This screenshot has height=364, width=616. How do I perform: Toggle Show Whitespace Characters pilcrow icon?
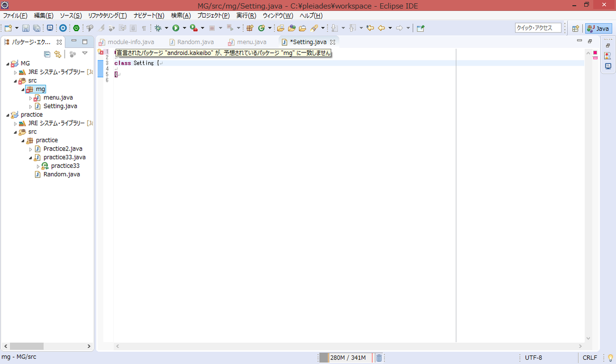[x=144, y=28]
